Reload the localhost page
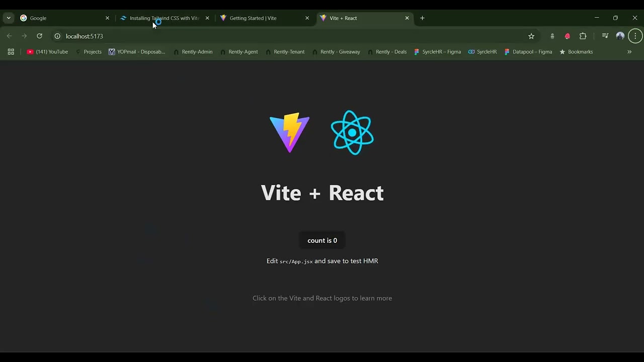Image resolution: width=644 pixels, height=362 pixels. pos(39,36)
